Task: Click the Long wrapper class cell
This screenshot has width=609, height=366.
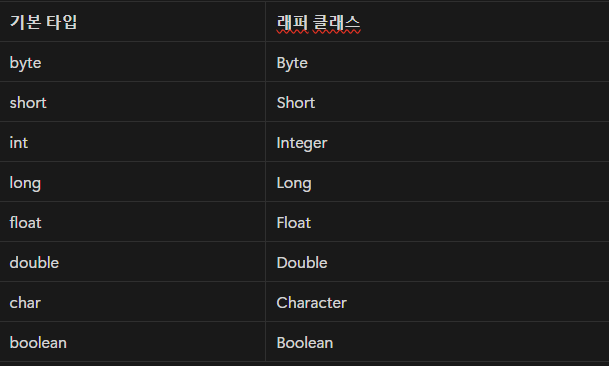Action: point(437,182)
